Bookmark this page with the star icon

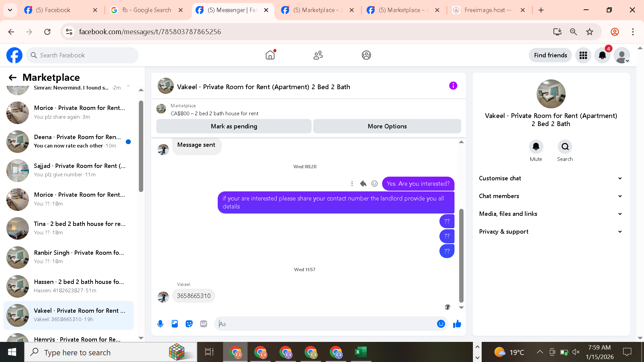pyautogui.click(x=589, y=32)
